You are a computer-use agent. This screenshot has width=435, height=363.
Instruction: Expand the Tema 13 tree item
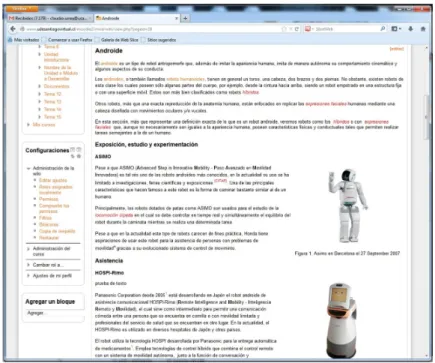tap(40, 102)
